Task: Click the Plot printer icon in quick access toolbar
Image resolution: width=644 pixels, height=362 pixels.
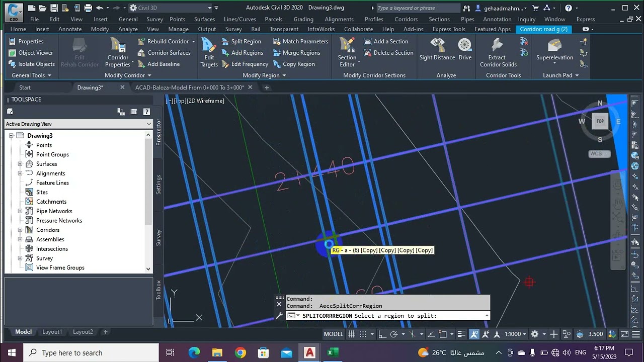Action: click(88, 8)
